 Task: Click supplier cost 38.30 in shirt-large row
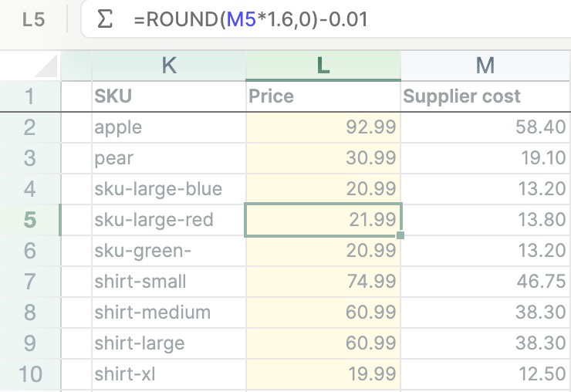(486, 343)
